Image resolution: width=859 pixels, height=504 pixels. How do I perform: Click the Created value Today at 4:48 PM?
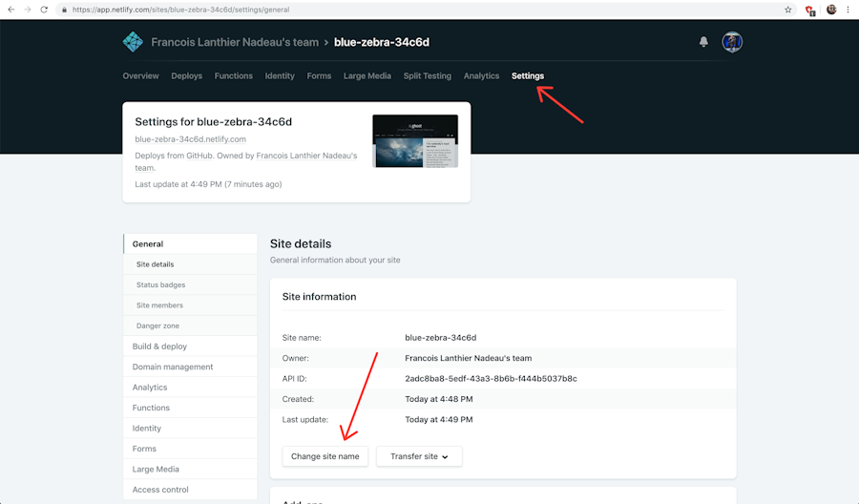tap(439, 399)
